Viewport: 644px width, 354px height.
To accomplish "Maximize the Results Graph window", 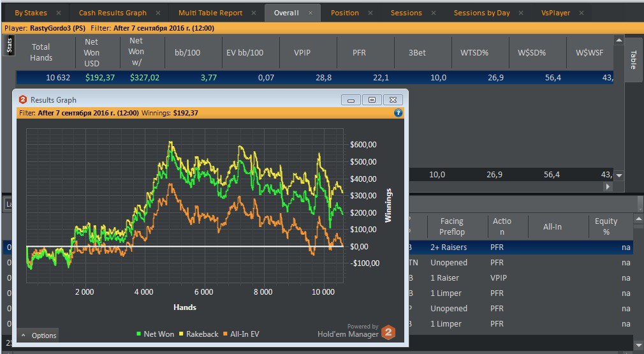I will click(372, 100).
